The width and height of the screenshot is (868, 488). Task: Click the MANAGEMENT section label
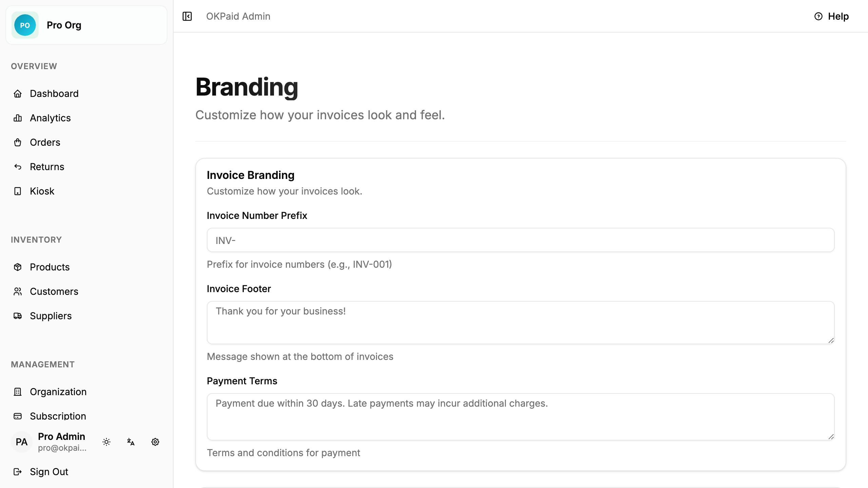coord(43,364)
